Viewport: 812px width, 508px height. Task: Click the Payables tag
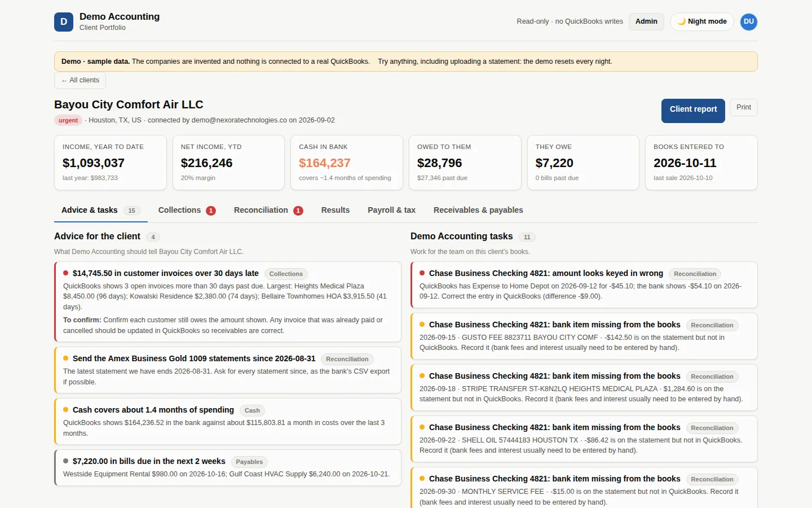tap(249, 462)
